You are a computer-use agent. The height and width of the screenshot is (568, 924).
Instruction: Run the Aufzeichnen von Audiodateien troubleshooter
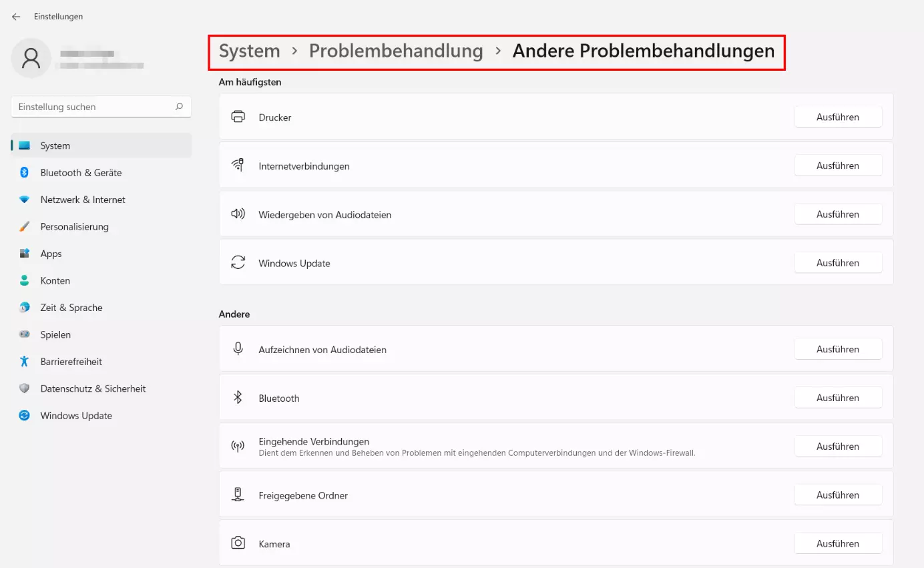point(838,349)
